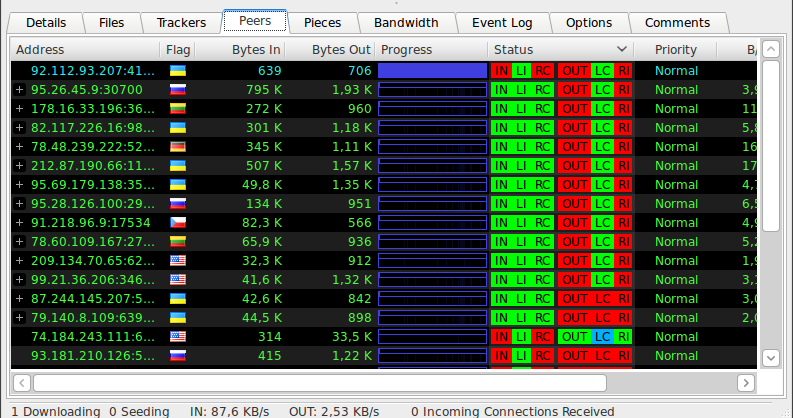Screen dimensions: 793x418
Task: Select Bytes Out value 33,5 K
Action: [x=351, y=337]
